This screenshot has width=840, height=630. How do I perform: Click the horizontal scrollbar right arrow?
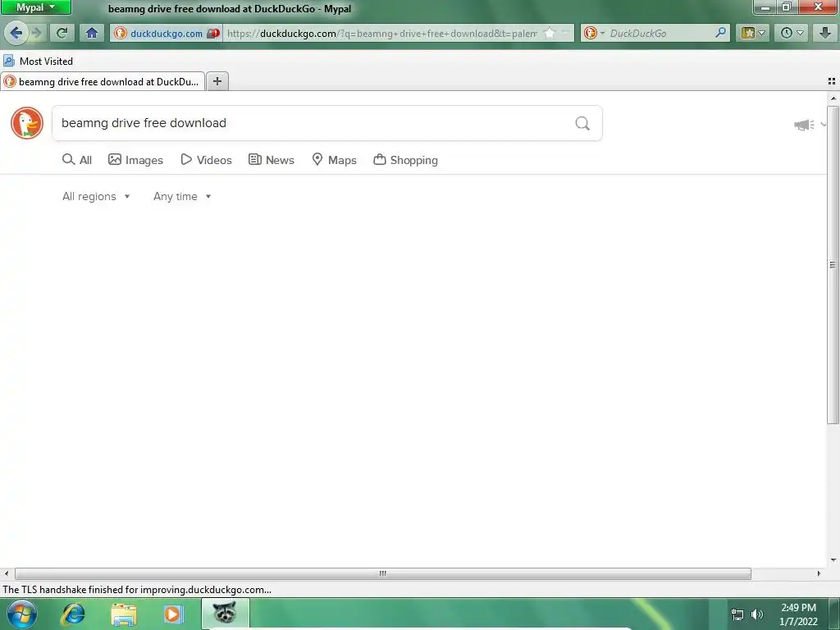pos(818,573)
